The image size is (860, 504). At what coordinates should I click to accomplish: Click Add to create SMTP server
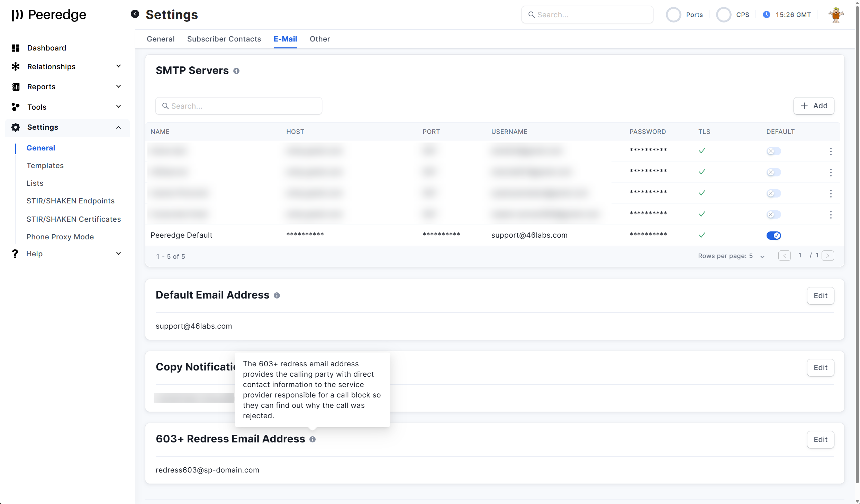814,106
